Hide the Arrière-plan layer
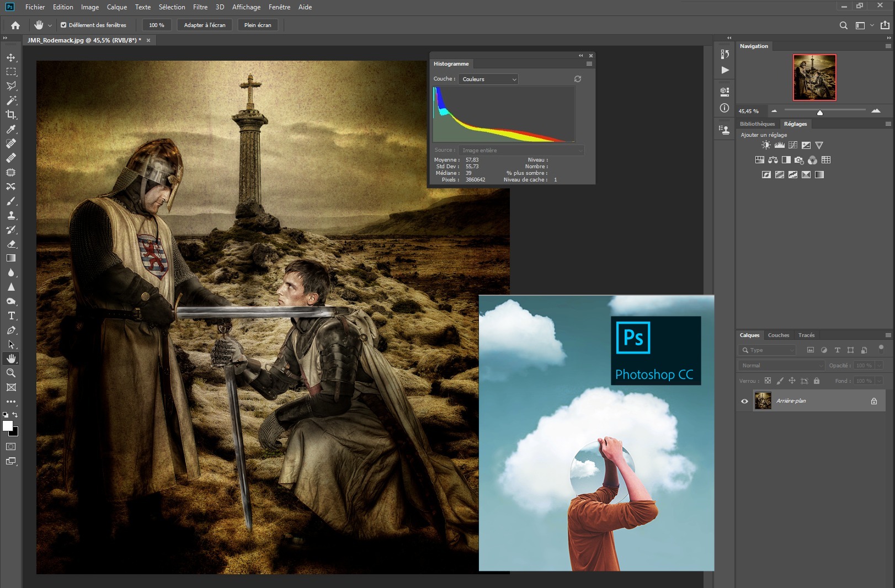This screenshot has height=588, width=895. (x=744, y=401)
